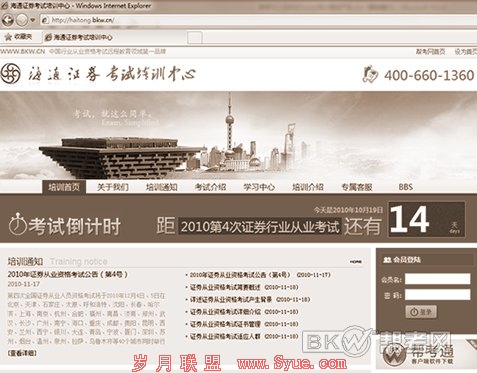Image resolution: width=477 pixels, height=373 pixels.
Task: Click the set-as-homepage link at top right
Action: 466,51
